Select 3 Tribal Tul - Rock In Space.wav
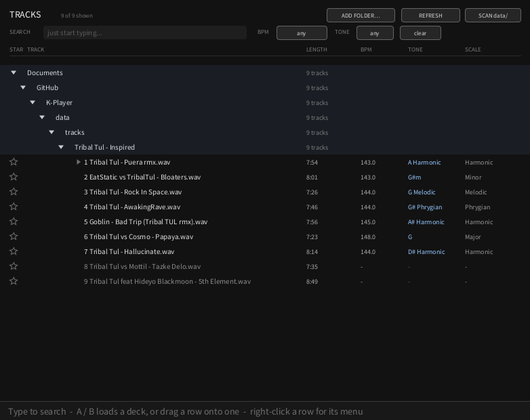The height and width of the screenshot is (420, 530). point(265,192)
